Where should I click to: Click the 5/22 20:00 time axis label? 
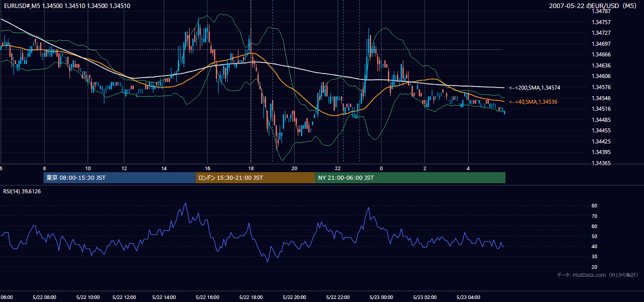click(x=294, y=297)
